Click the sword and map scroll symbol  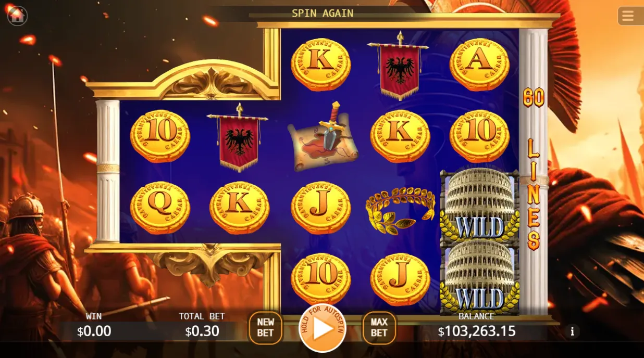323,136
